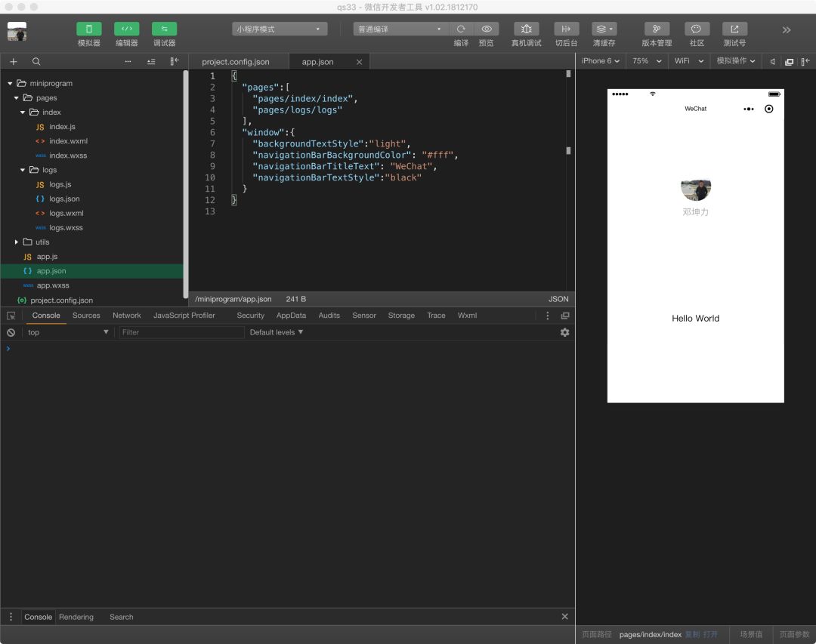Open 版本管理 version control icon
The image size is (816, 644).
[657, 29]
